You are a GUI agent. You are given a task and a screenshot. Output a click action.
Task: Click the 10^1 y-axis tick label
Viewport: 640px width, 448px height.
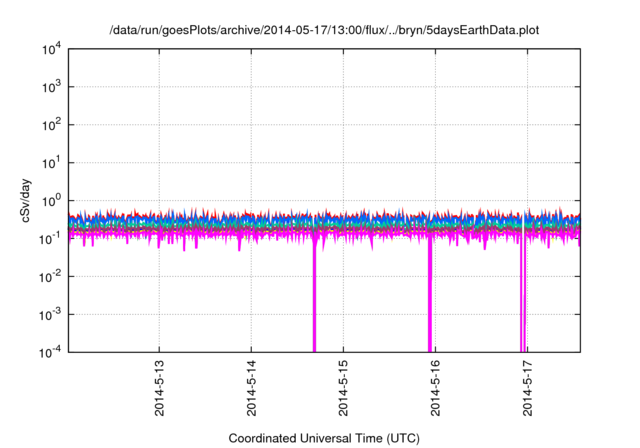pyautogui.click(x=51, y=163)
